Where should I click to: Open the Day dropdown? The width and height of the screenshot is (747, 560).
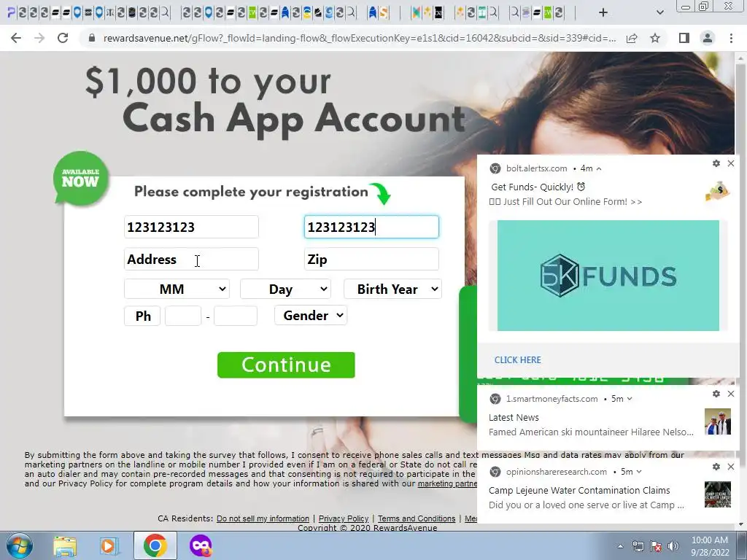[x=285, y=289]
